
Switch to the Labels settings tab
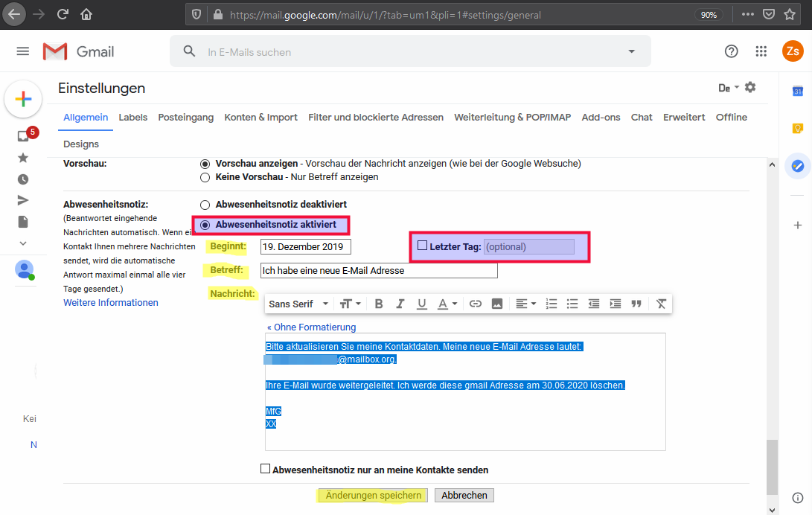click(x=133, y=118)
